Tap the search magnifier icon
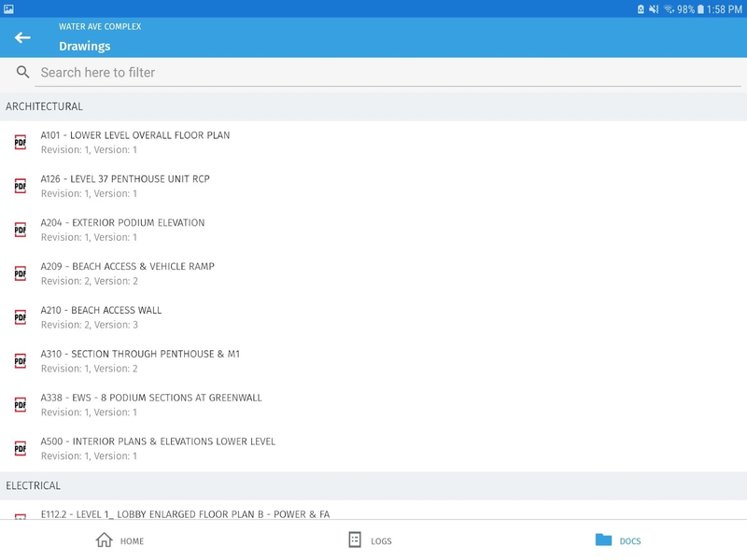The image size is (747, 560). [22, 72]
